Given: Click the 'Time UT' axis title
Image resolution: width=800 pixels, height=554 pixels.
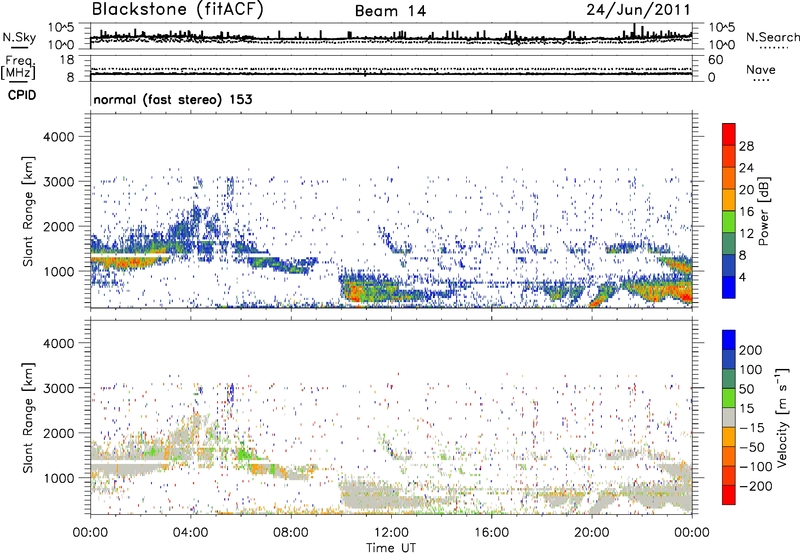Looking at the screenshot, I should pos(391,548).
